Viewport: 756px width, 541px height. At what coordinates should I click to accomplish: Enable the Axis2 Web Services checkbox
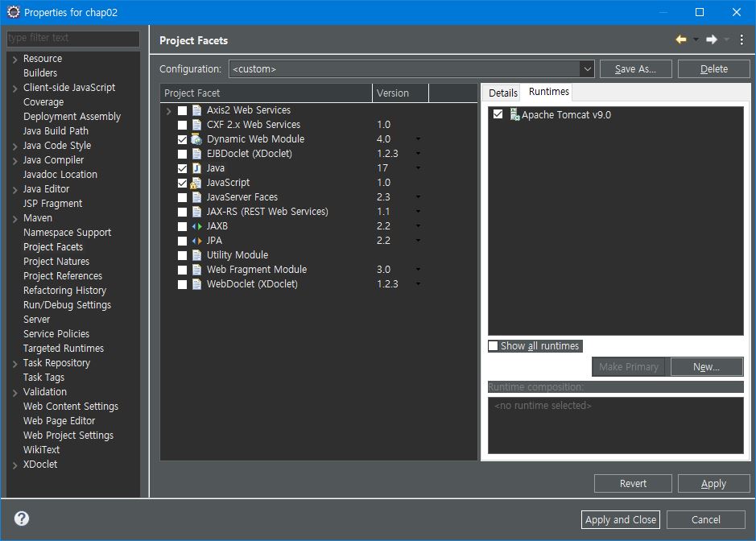coord(182,110)
